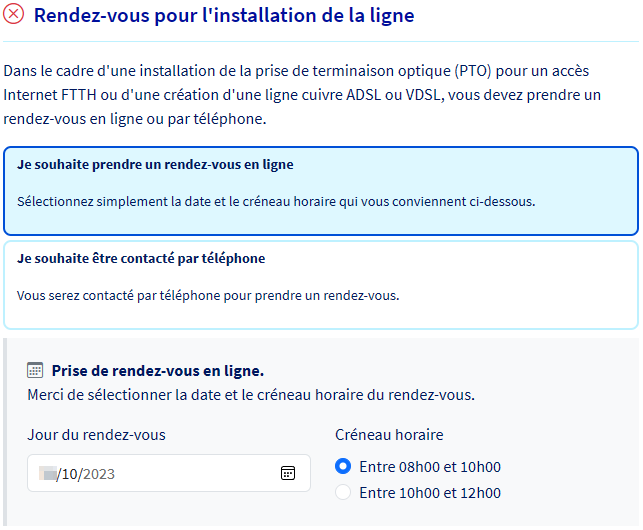Open the calendar picker in the date field
This screenshot has width=643, height=530.
click(288, 473)
